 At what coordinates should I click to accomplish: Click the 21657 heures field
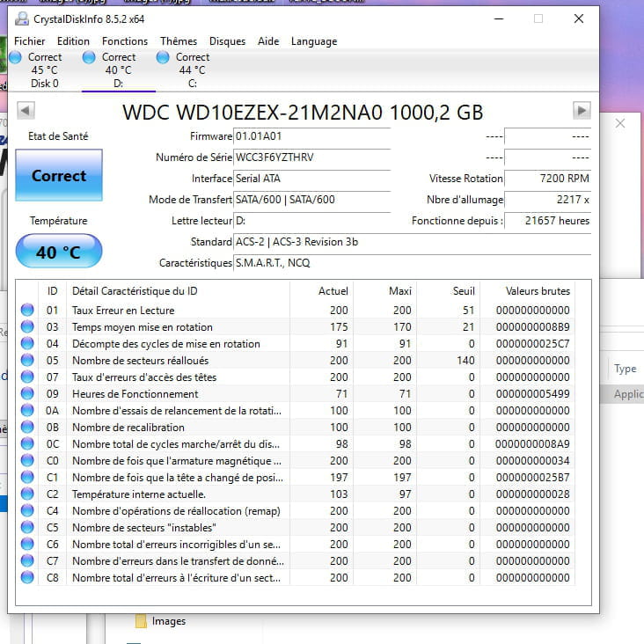pos(547,221)
